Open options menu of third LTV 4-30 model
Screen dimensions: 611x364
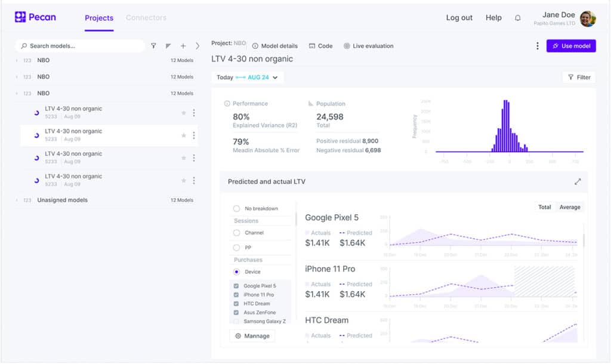[194, 158]
